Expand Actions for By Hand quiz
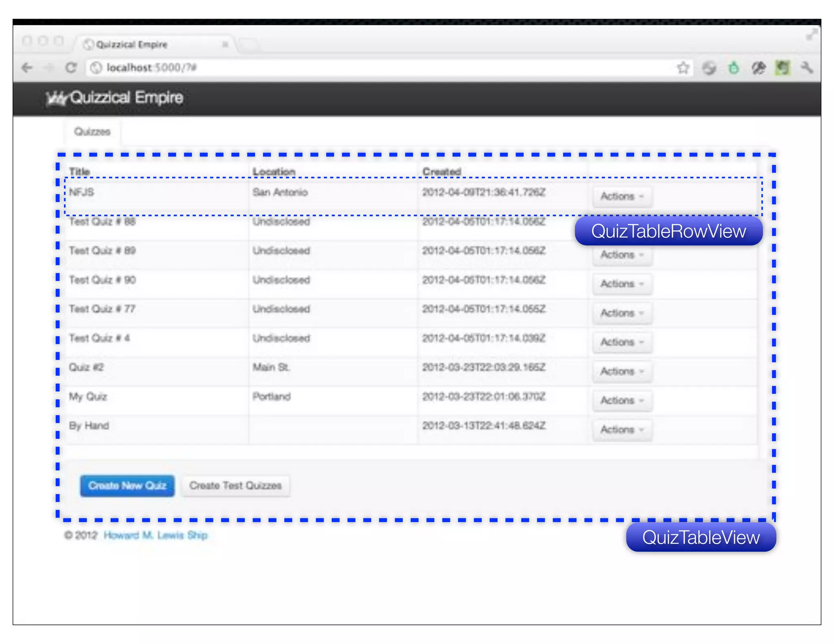This screenshot has width=834, height=644. click(622, 430)
